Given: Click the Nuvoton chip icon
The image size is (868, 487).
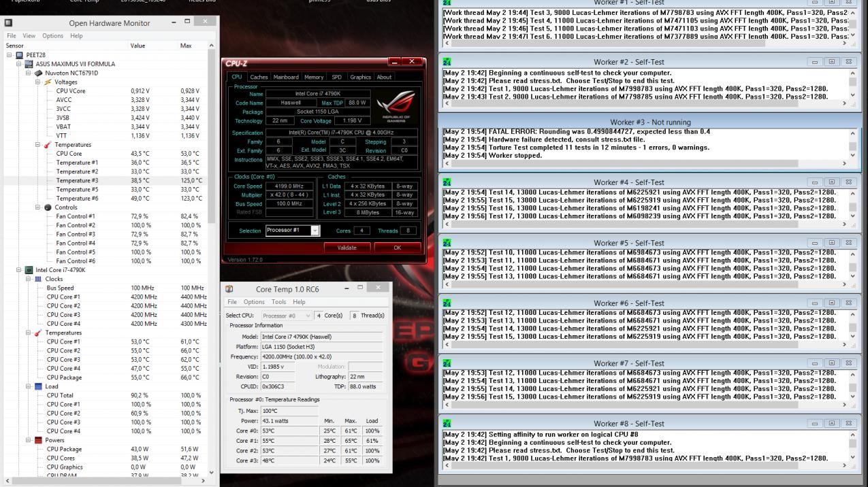Looking at the screenshot, I should pos(38,73).
